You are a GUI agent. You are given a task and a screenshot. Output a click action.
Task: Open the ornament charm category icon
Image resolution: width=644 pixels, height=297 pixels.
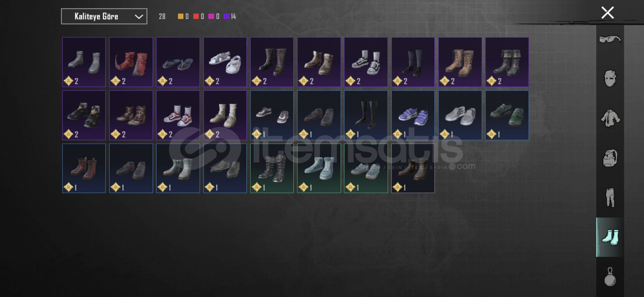click(610, 277)
